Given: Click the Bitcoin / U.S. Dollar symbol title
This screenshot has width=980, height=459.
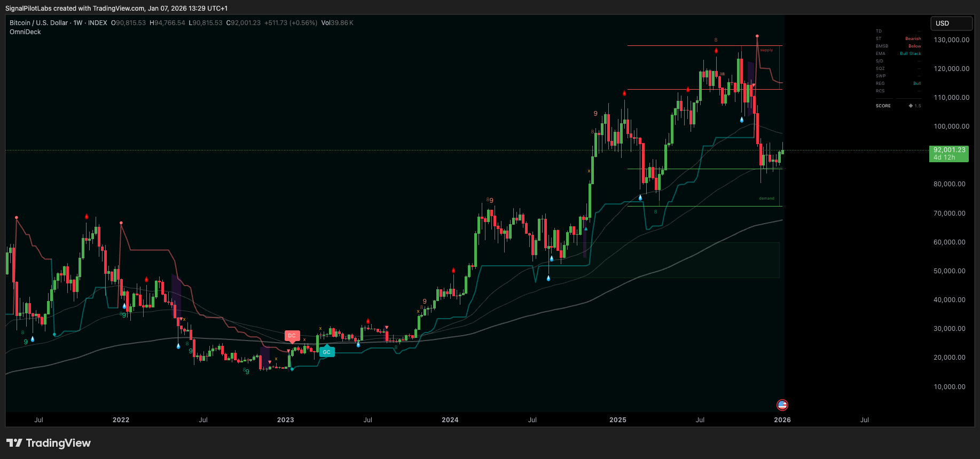Looking at the screenshot, I should 38,23.
